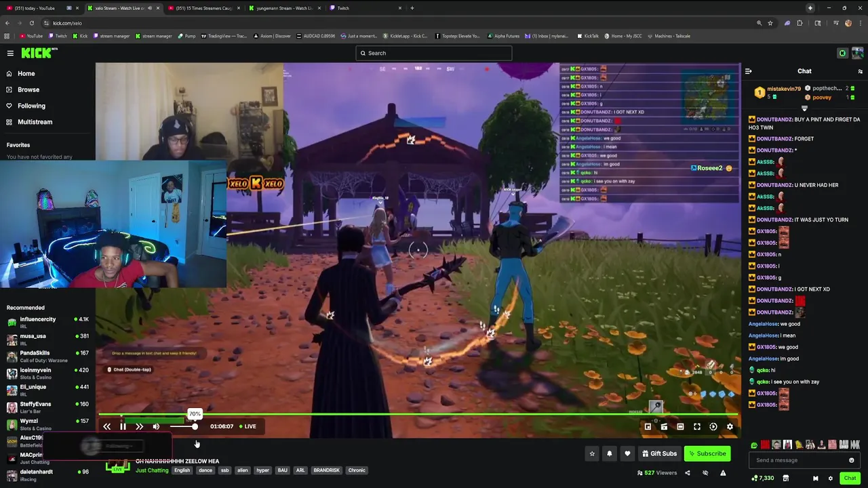Open the user avatar menu on Kick
868x488 pixels.
(x=858, y=53)
